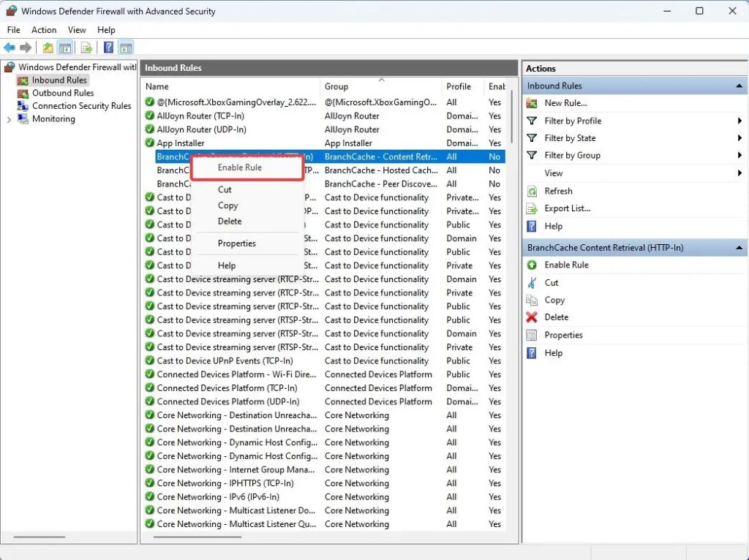The height and width of the screenshot is (560, 749).
Task: Click the firewall icon of the tree root node
Action: click(10, 67)
